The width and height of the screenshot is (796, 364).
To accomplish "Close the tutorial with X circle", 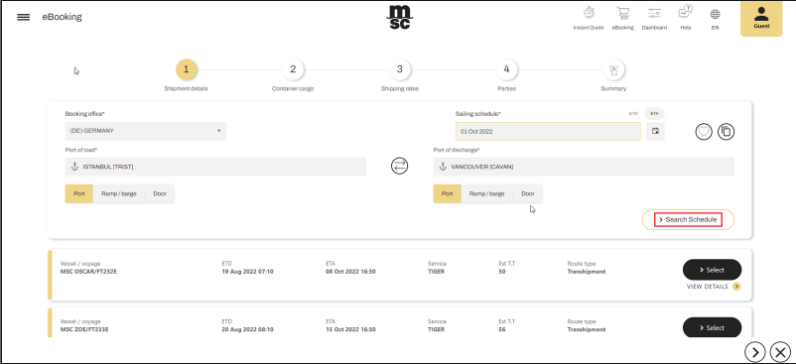I will pos(780,352).
